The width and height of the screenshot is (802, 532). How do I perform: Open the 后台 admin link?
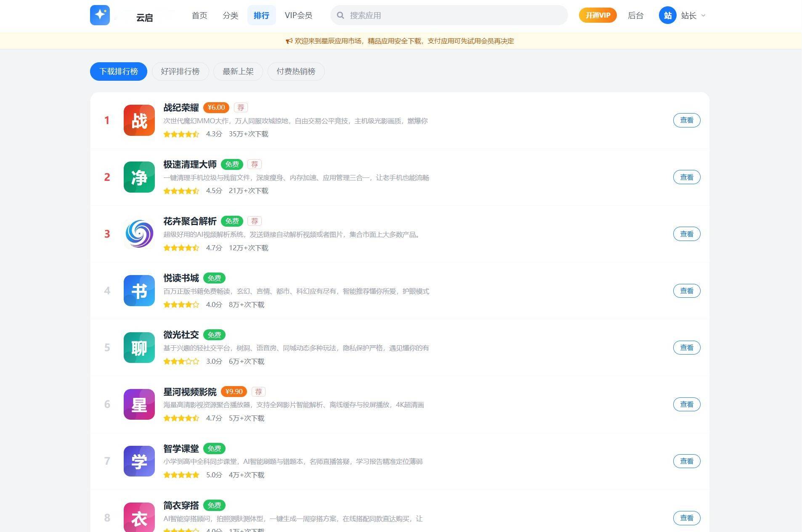(635, 16)
